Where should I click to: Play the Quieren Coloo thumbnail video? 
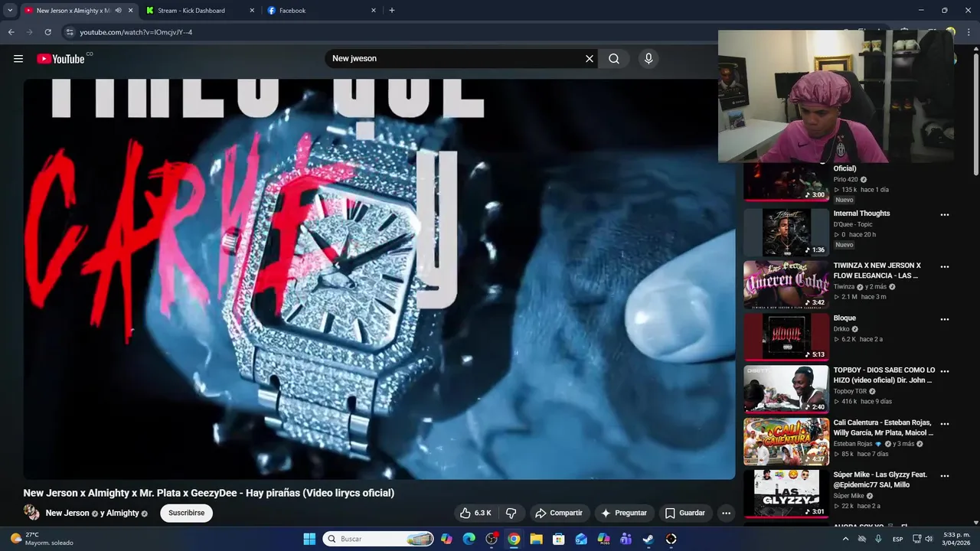tap(786, 285)
